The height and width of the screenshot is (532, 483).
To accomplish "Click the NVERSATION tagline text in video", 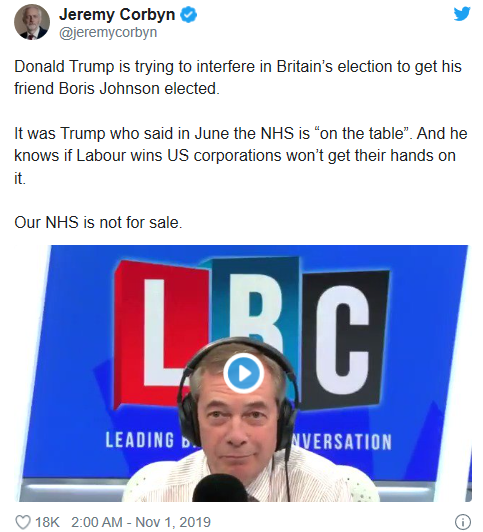I will [x=342, y=441].
